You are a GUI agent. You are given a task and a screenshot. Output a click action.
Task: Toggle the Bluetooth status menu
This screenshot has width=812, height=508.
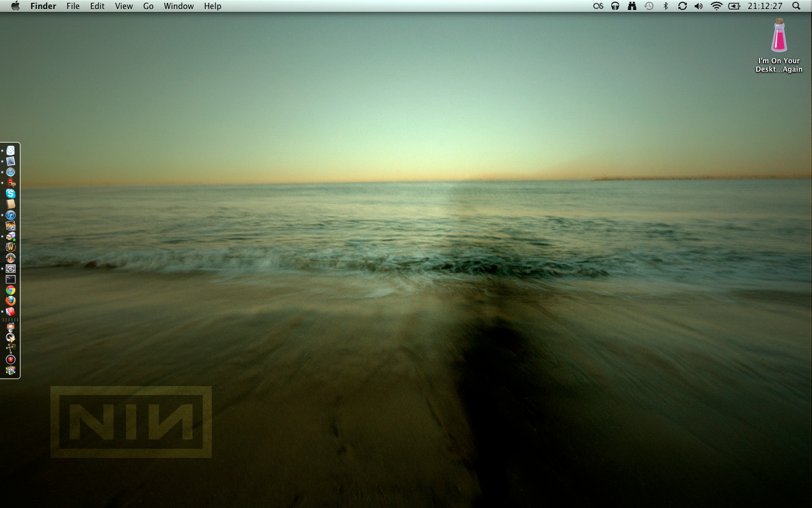tap(665, 6)
